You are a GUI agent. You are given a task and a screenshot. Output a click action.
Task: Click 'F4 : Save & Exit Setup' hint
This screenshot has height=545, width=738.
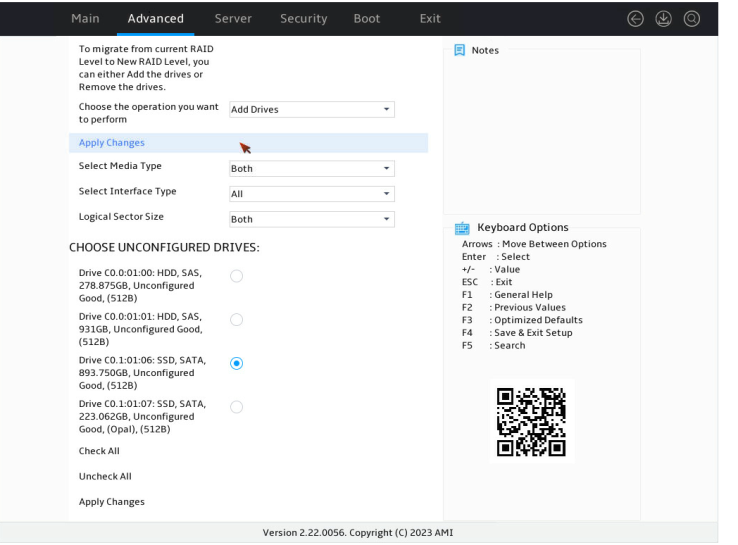click(x=517, y=333)
